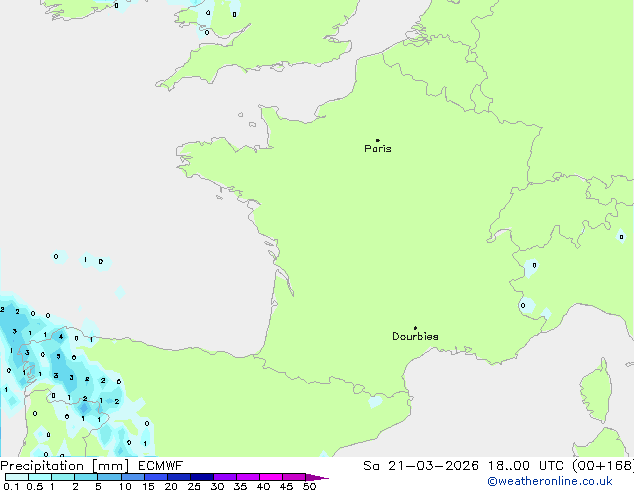This screenshot has height=490, width=634.
Task: Select the dot marker above Dourbies
Action: tap(415, 328)
